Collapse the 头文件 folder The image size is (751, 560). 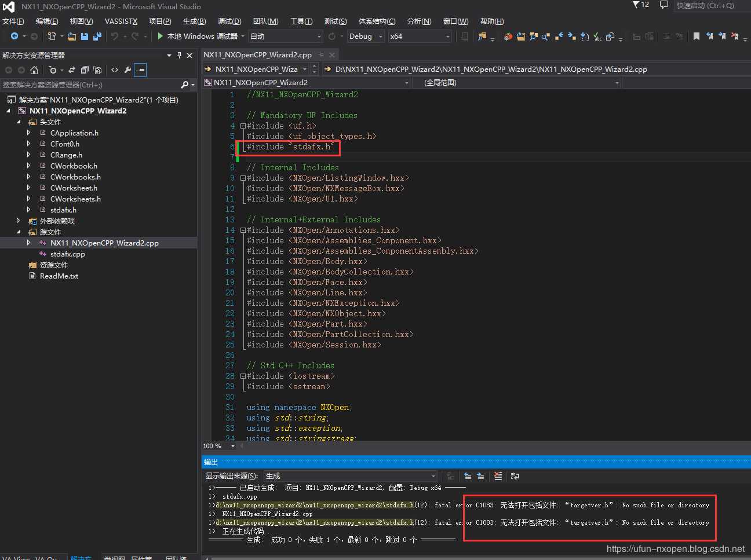(x=19, y=122)
